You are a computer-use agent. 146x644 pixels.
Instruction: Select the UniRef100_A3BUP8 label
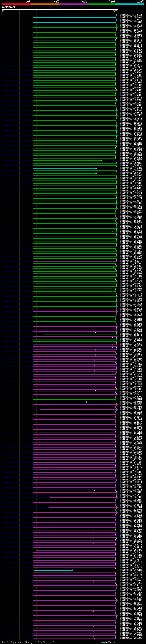(x=131, y=186)
